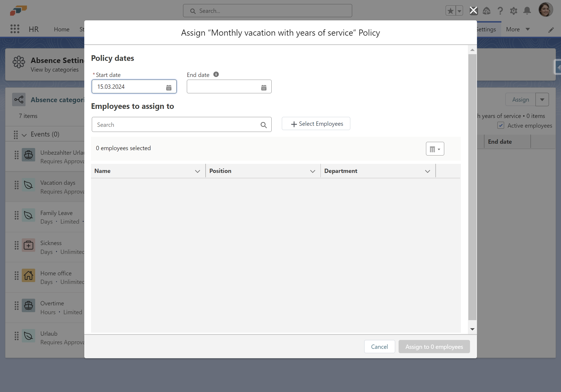
Task: Click the dialog's scroll down arrow
Action: [472, 329]
